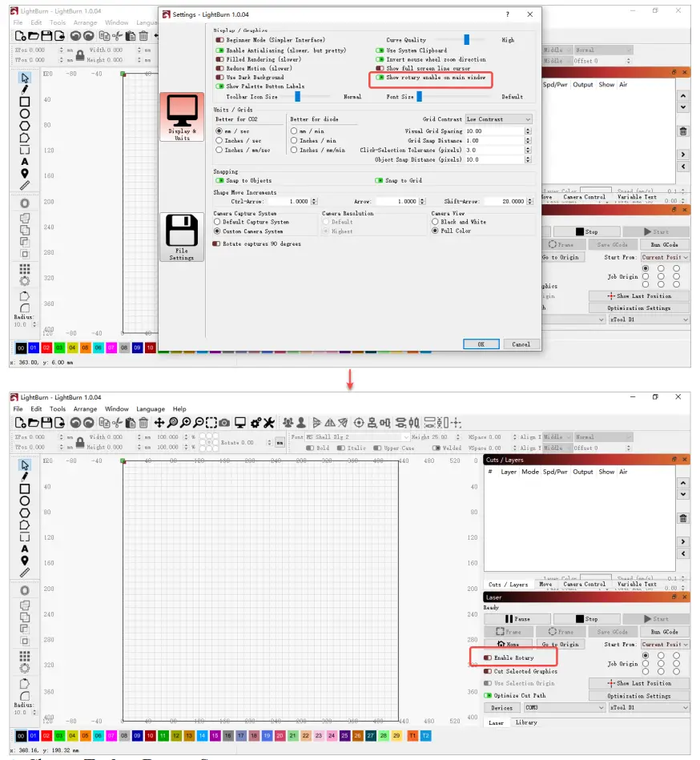Select Black and White camera view radio

click(435, 222)
